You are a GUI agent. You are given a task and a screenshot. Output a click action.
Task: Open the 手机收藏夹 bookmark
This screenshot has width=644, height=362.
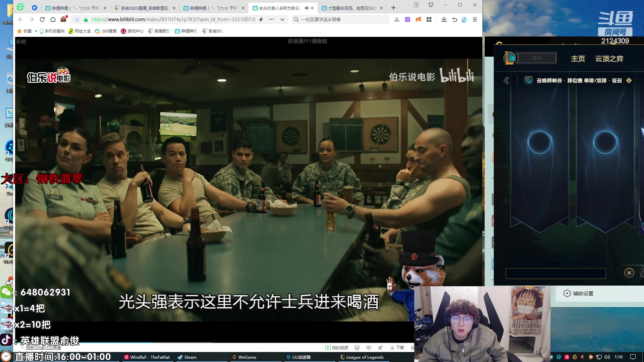tap(52, 31)
